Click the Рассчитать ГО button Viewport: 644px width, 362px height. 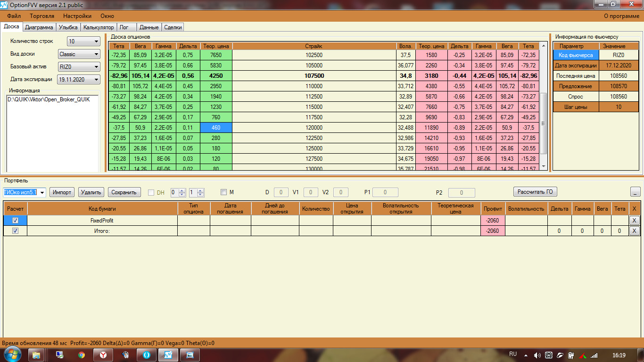[x=535, y=192]
